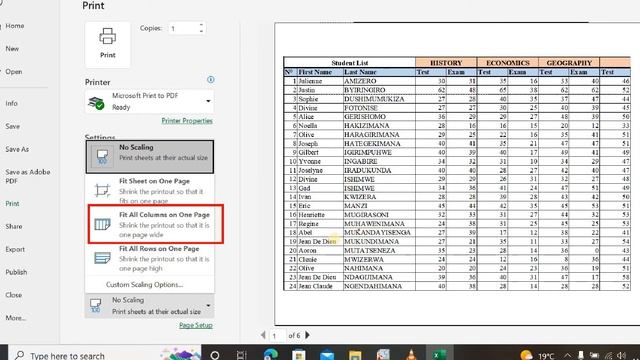This screenshot has width=640, height=360.
Task: Click the Fit All Columns icon
Action: [102, 224]
